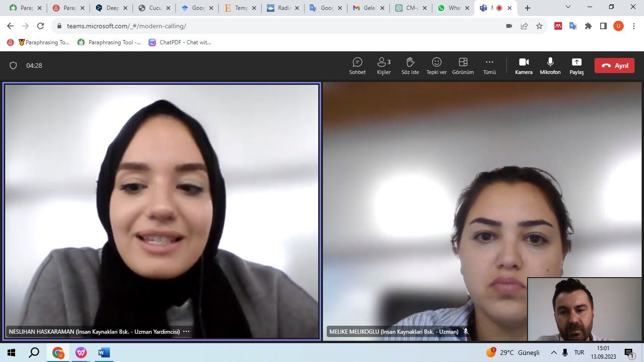Open more options for Neslihan Haskaraman
644x362 pixels.
pos(186,331)
